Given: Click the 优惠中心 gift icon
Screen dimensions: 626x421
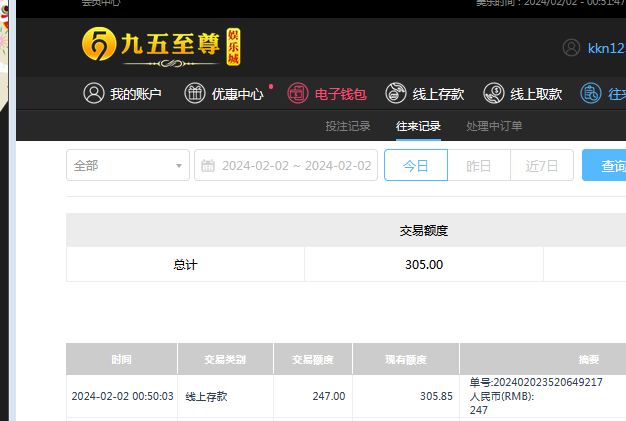Looking at the screenshot, I should [195, 94].
